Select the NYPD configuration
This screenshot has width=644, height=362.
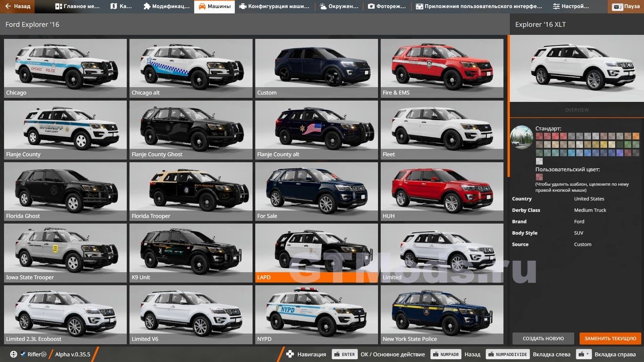316,314
